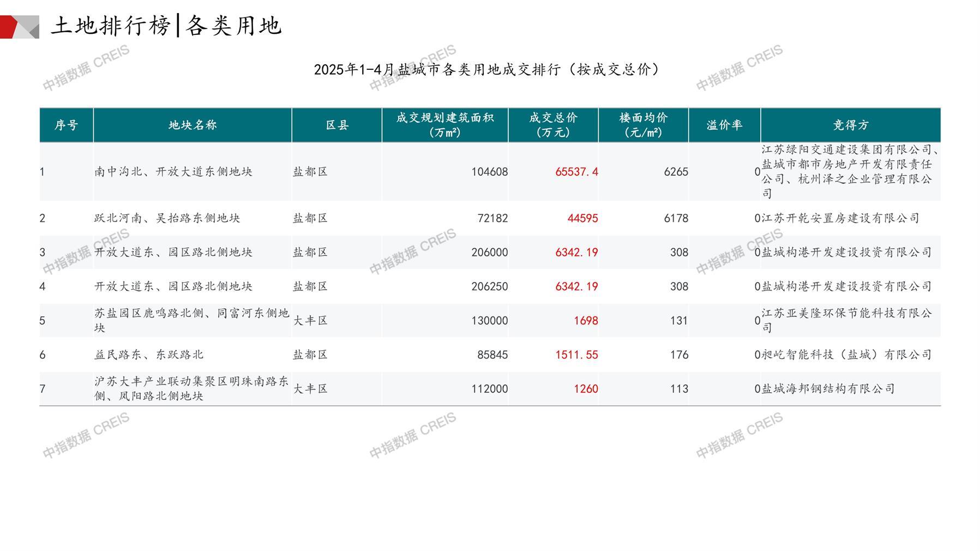Click the 盐城海邦钢结构有限公司 winner cell
The width and height of the screenshot is (980, 551).
828,389
